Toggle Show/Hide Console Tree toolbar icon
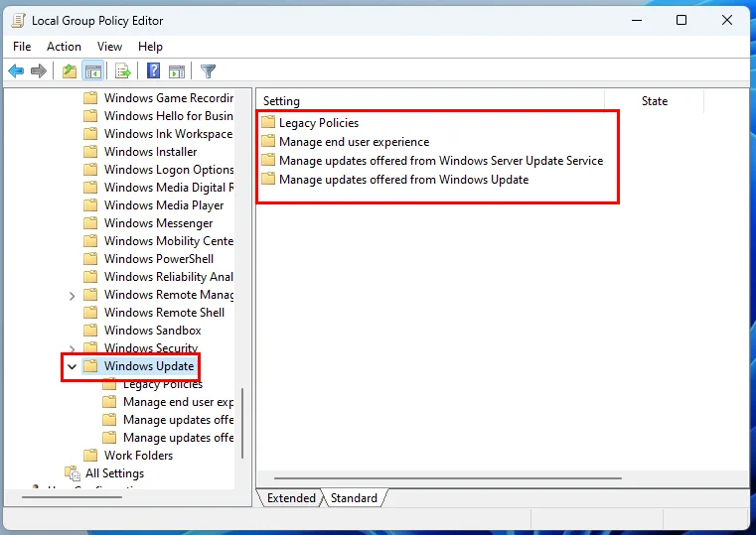Viewport: 756px width, 535px height. [x=92, y=71]
